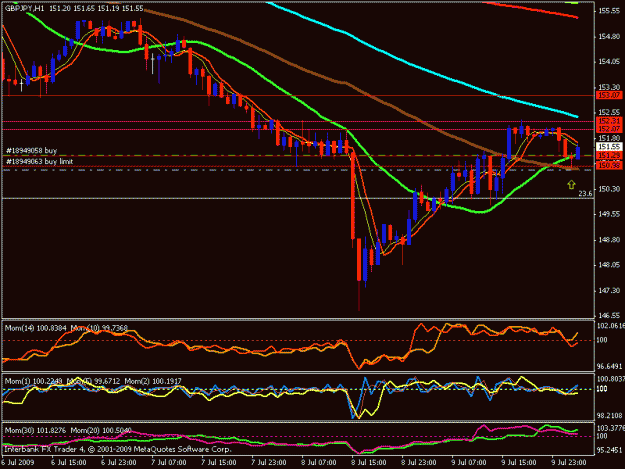The image size is (625, 469).
Task: Click the 155.55 price scale value
Action: pos(609,11)
